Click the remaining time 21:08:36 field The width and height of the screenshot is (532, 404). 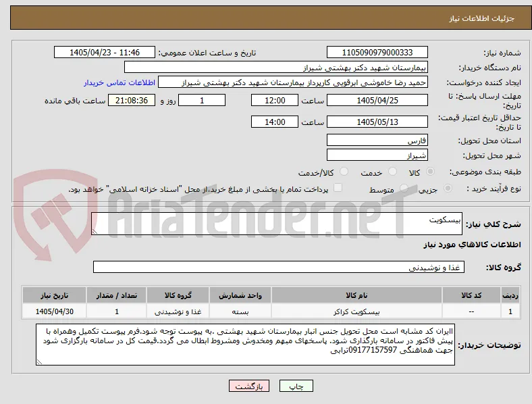[x=132, y=101]
